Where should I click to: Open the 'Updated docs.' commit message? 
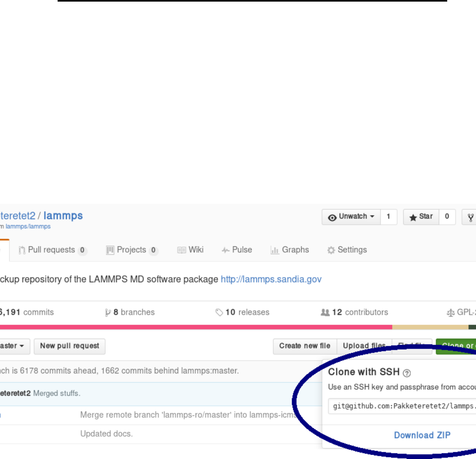click(106, 434)
